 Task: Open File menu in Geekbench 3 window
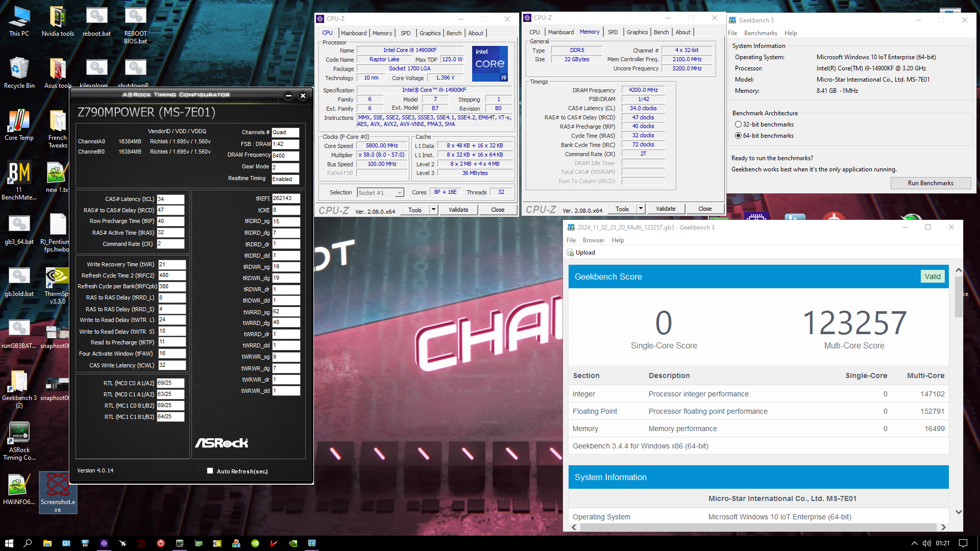tap(732, 33)
